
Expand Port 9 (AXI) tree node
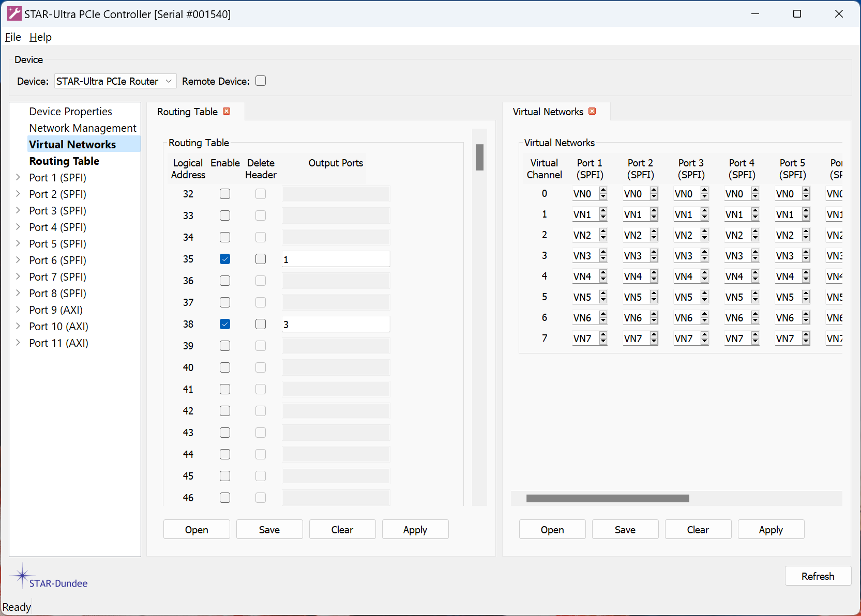tap(18, 310)
